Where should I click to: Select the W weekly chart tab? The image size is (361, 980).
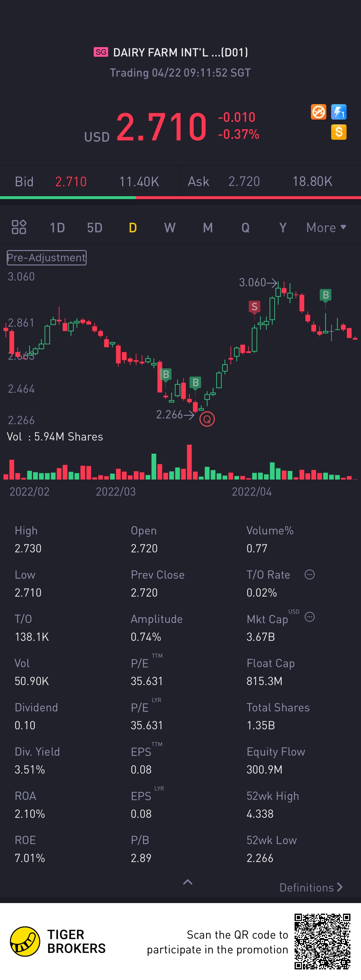[170, 228]
